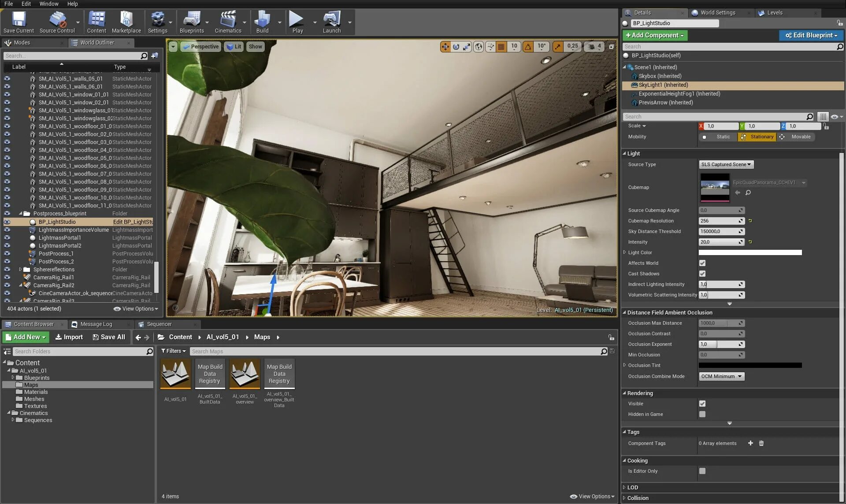Viewport: 846px width, 504px height.
Task: Toggle visibility of BP_LightStudio in the outliner
Action: coord(7,222)
